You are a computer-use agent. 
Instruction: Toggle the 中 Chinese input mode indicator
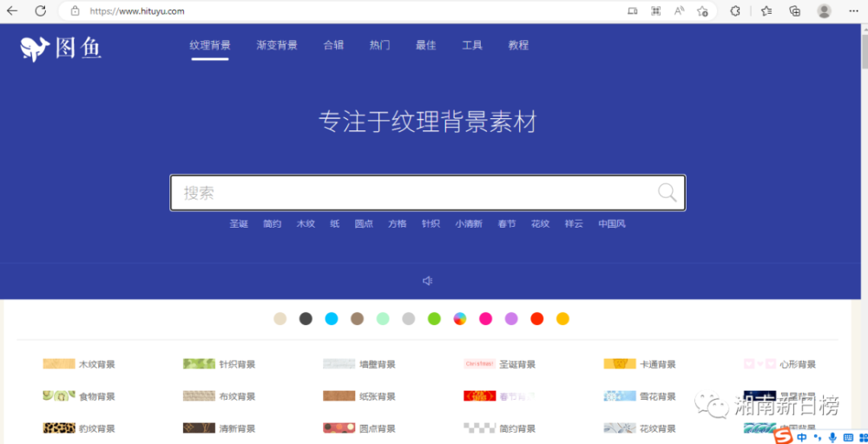(801, 437)
